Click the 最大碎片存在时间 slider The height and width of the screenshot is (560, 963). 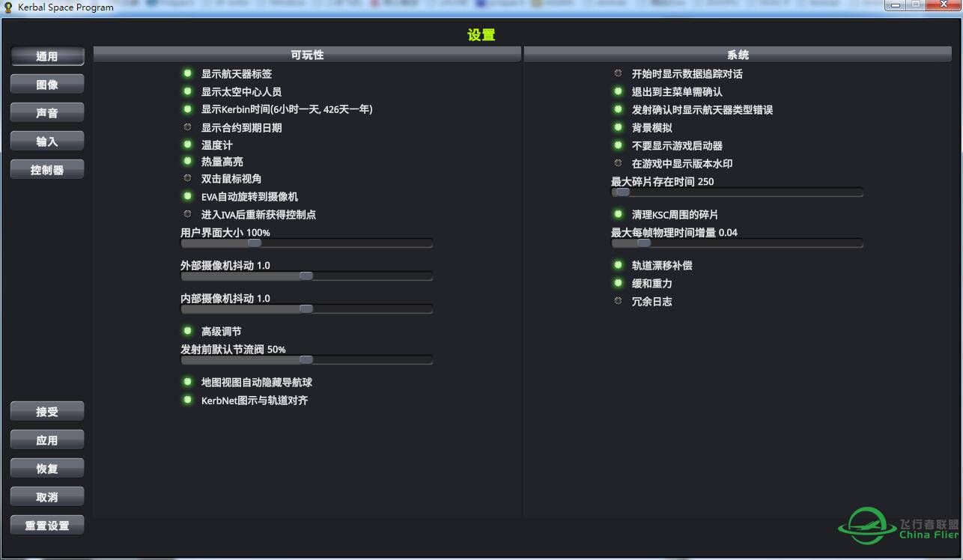pyautogui.click(x=738, y=192)
